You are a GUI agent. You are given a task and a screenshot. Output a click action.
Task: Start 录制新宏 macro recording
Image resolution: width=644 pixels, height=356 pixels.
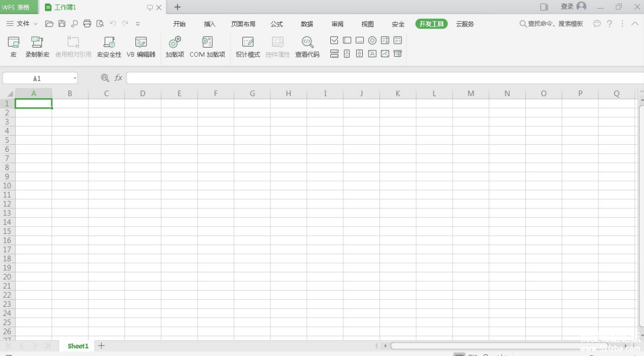click(37, 47)
